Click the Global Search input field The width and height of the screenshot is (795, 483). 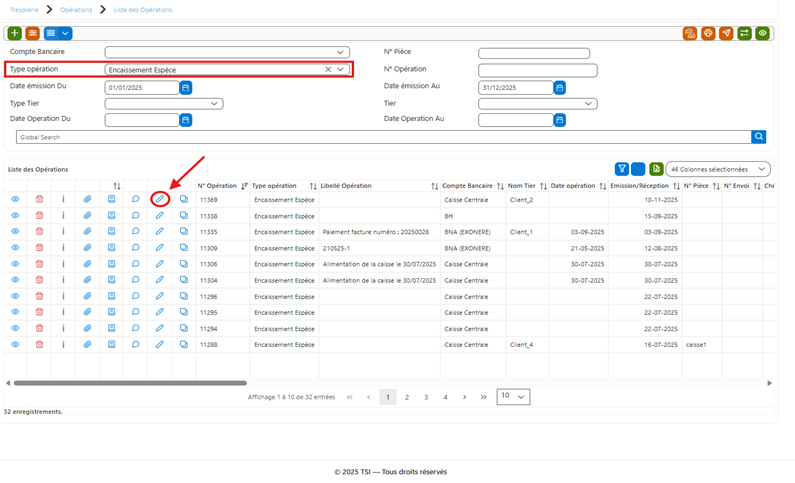[384, 137]
